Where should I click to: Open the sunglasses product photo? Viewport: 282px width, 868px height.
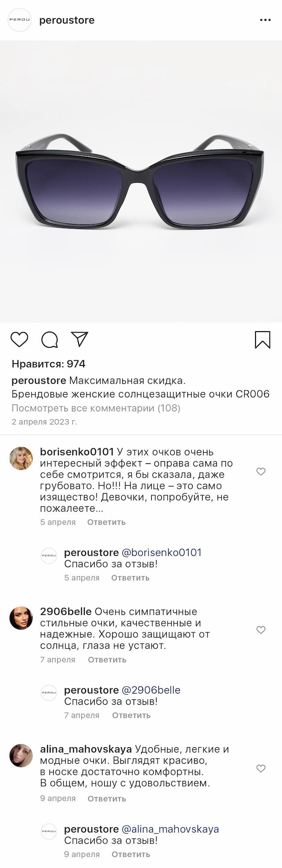click(141, 181)
